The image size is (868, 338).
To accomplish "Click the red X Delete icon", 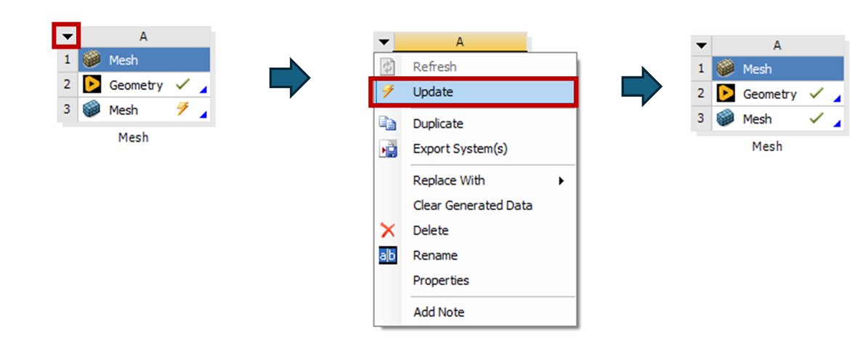I will coord(388,230).
